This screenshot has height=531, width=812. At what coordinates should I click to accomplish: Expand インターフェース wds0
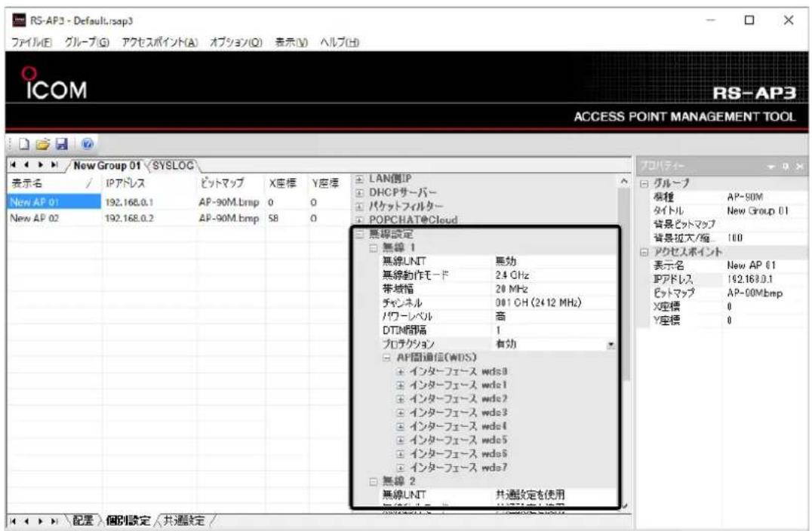tap(400, 372)
